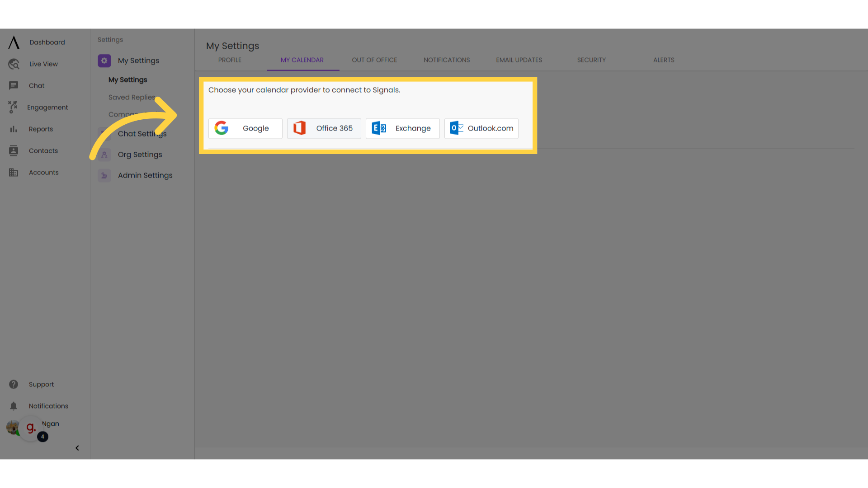Open the Email Updates tab
Viewport: 868px width, 488px height.
pos(519,60)
